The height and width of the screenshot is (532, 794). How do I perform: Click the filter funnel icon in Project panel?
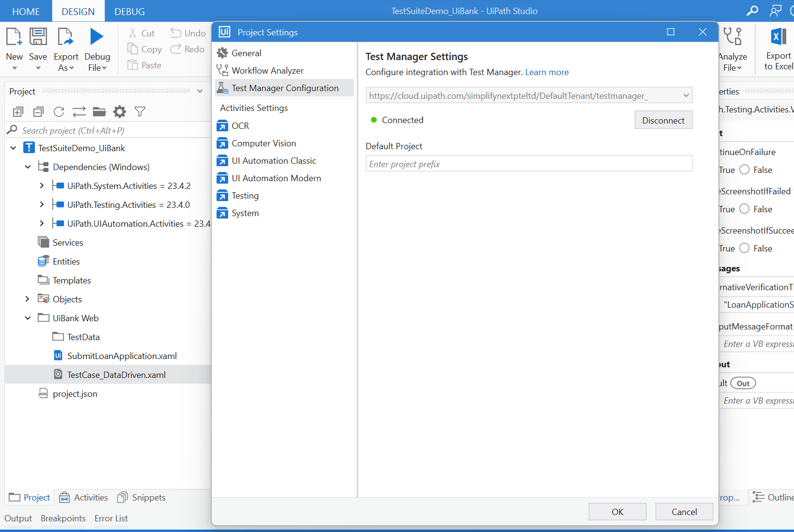click(140, 112)
